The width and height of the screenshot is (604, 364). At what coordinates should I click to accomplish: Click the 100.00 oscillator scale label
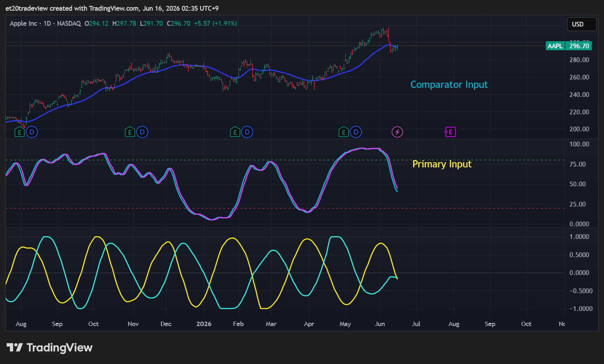point(579,144)
